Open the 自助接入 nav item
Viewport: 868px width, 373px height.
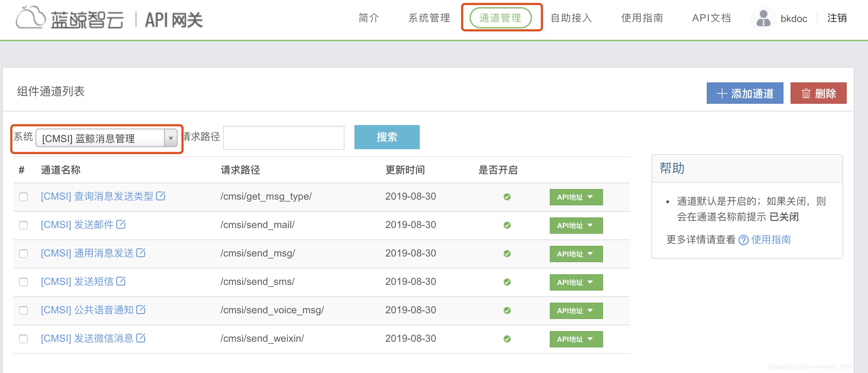click(571, 18)
